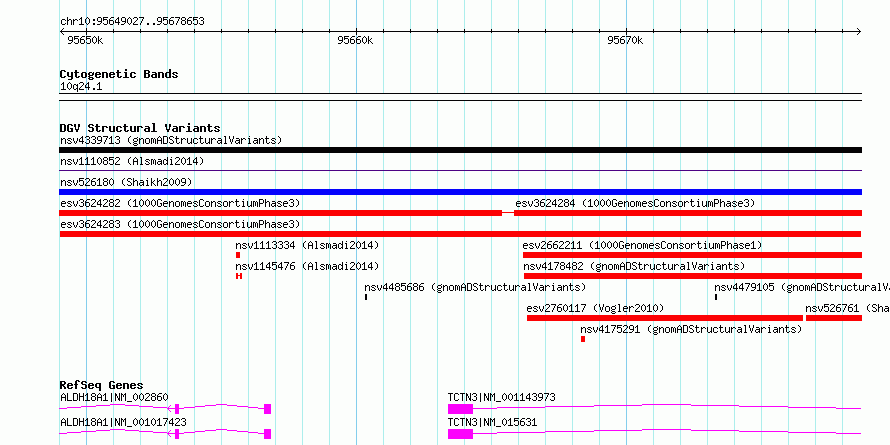890x445 pixels.
Task: Open variant esv3624284 label
Action: (x=635, y=203)
